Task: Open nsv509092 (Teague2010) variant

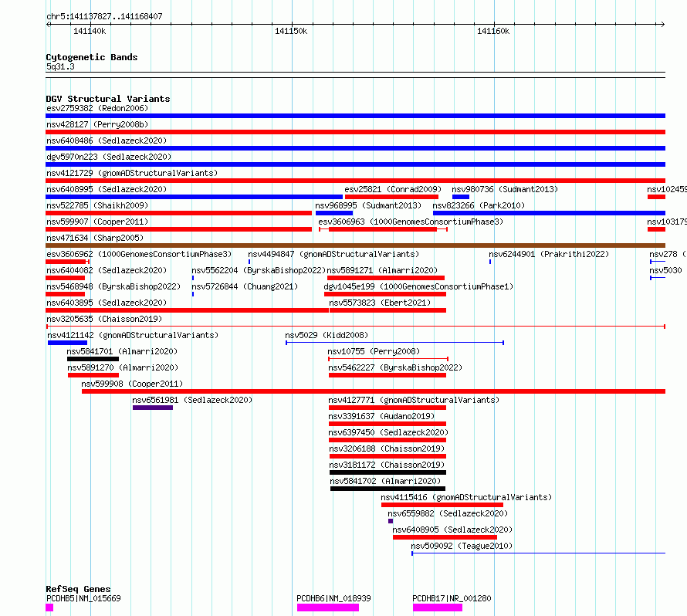Action: click(x=462, y=546)
